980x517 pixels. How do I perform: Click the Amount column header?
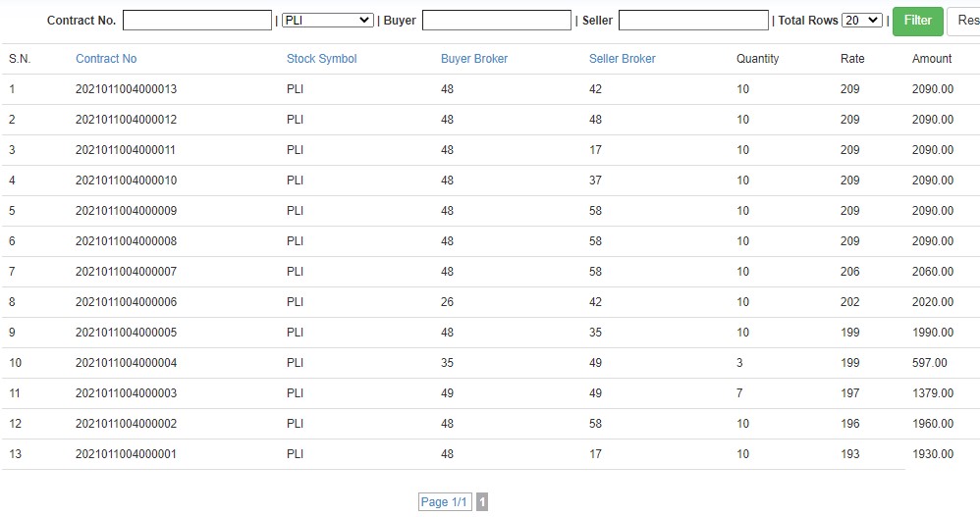pos(931,59)
